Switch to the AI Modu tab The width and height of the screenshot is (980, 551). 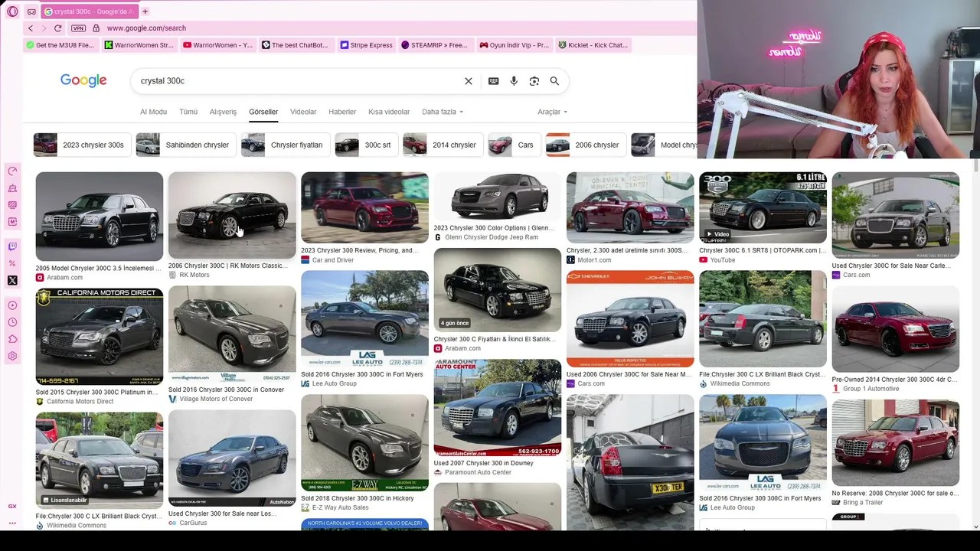click(153, 112)
